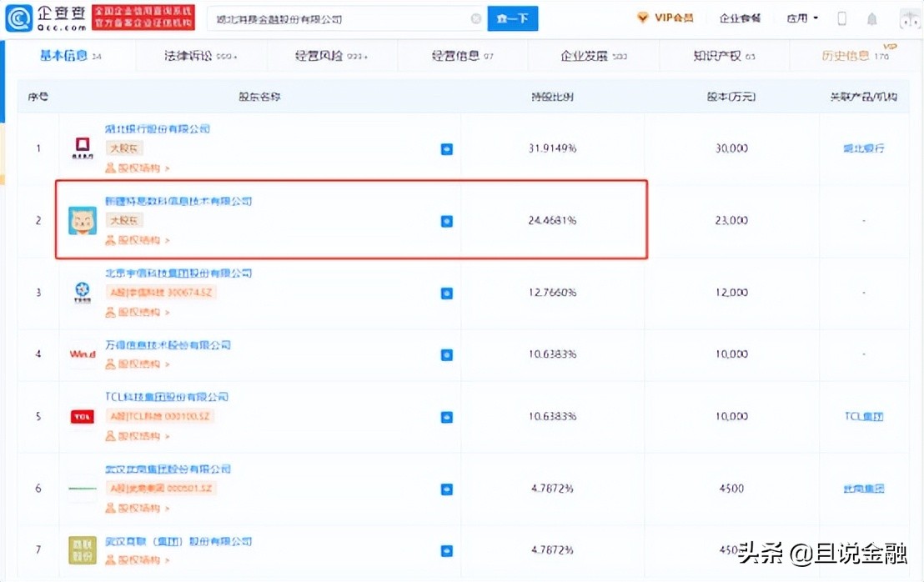Toggle the shareholding visibility eye in row 5
924x582 pixels.
coord(447,416)
